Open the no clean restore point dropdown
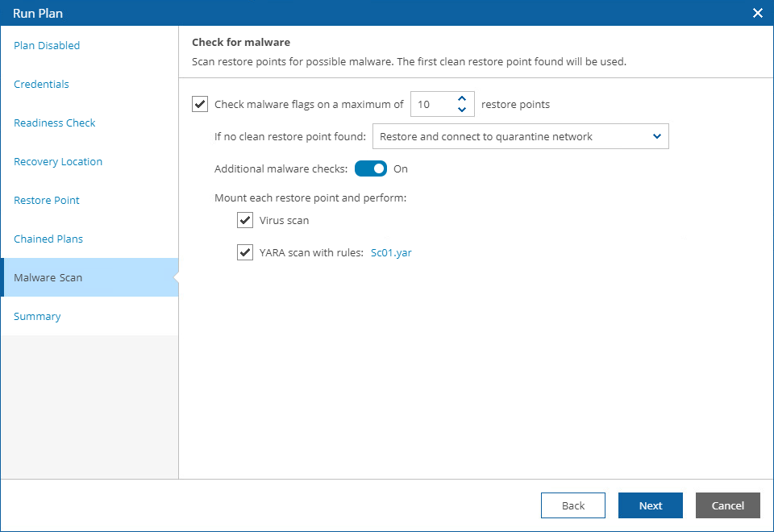 520,136
